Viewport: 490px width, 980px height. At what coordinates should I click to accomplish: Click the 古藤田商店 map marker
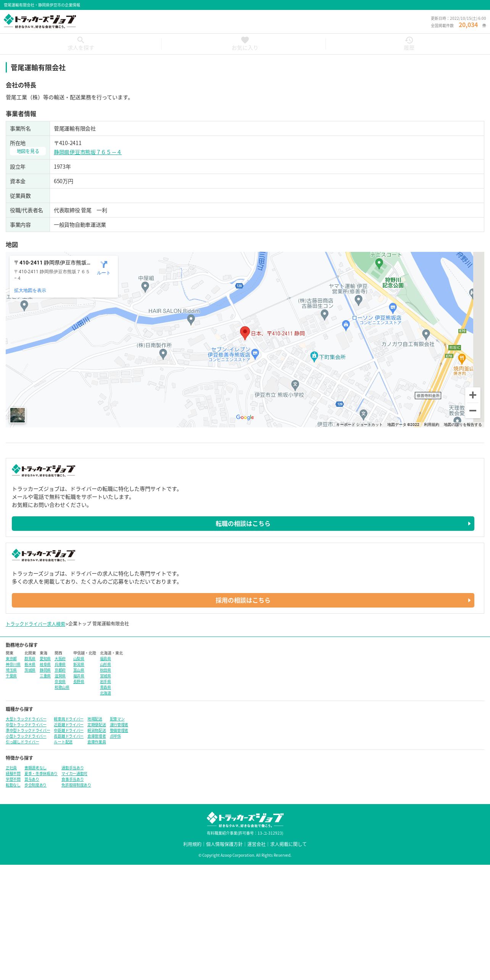tap(324, 314)
